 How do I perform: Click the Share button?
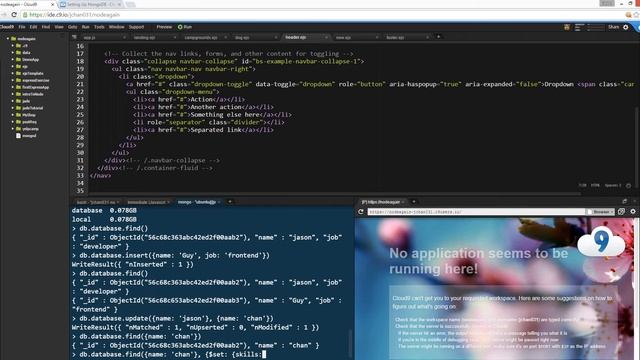click(x=613, y=27)
